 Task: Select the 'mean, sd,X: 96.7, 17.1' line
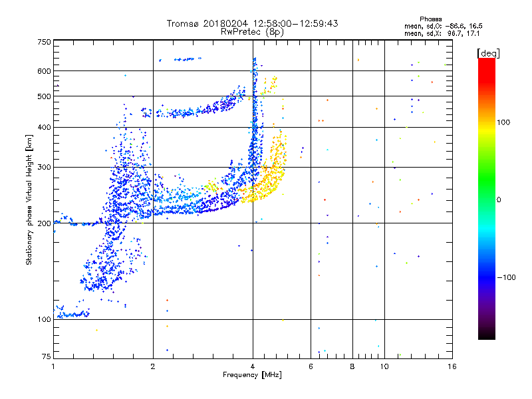442,33
